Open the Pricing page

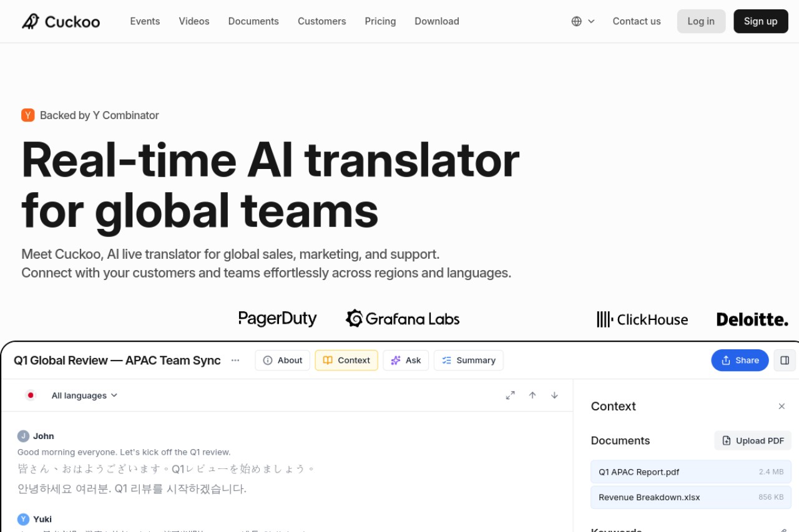pyautogui.click(x=380, y=21)
